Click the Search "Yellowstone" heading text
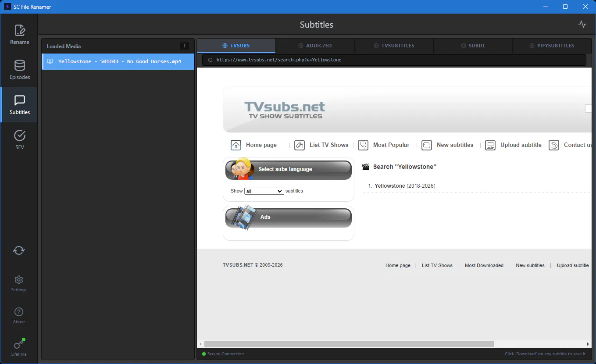The width and height of the screenshot is (596, 364). coord(405,167)
